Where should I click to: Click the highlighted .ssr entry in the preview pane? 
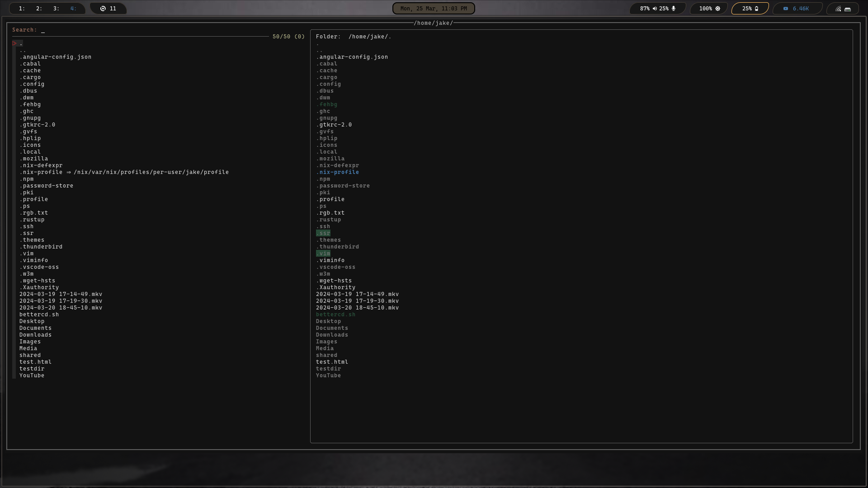pos(323,233)
